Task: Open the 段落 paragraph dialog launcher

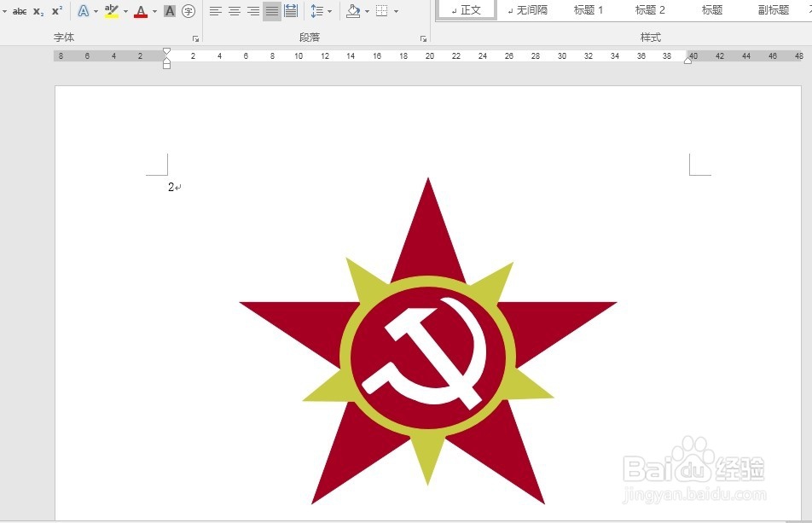Action: [423, 39]
